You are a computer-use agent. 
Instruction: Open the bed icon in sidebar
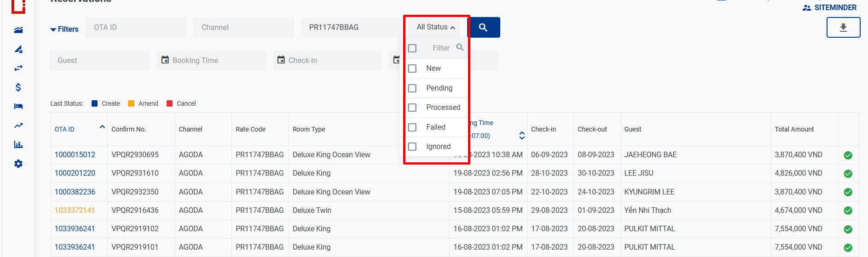click(x=18, y=106)
